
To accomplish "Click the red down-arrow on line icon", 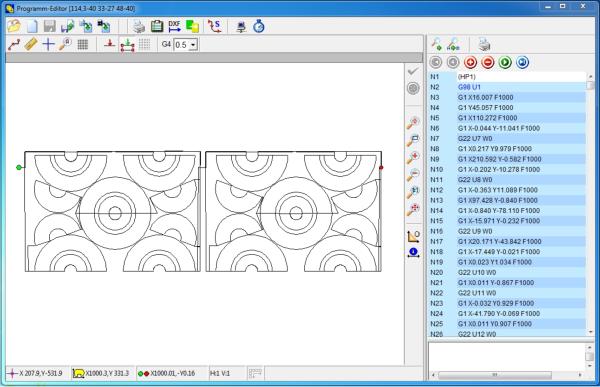I will click(109, 44).
